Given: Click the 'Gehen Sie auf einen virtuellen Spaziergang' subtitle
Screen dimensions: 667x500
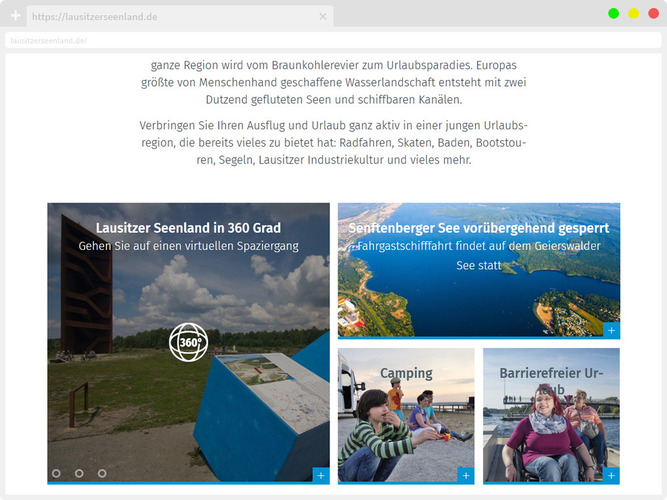Looking at the screenshot, I should click(188, 246).
